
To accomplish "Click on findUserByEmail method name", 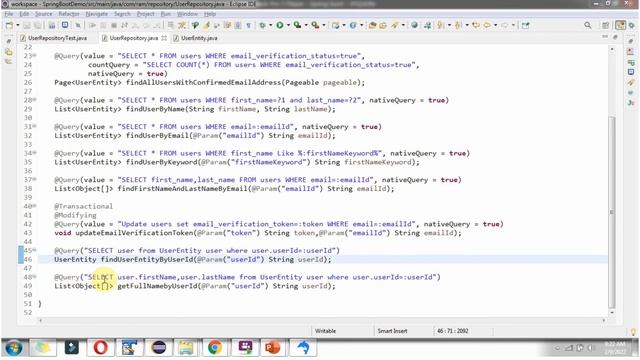I will 157,136.
